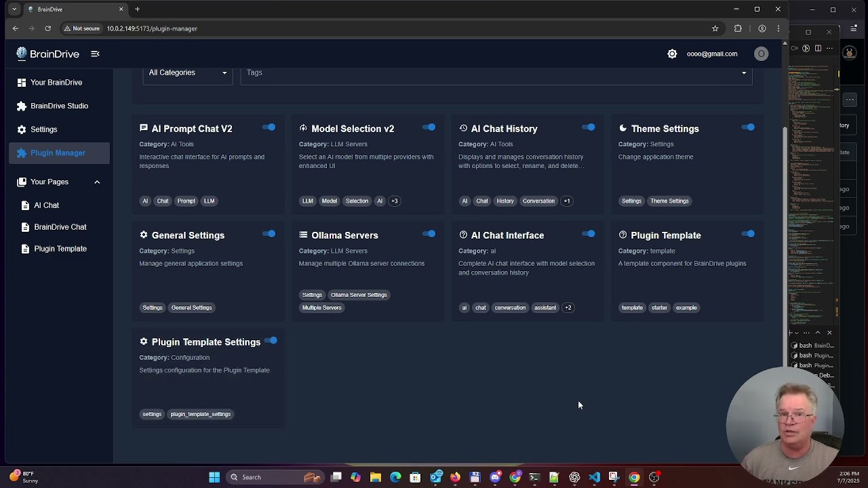Image resolution: width=868 pixels, height=488 pixels.
Task: Click the Conversation tag on AI Chat History
Action: tap(538, 201)
